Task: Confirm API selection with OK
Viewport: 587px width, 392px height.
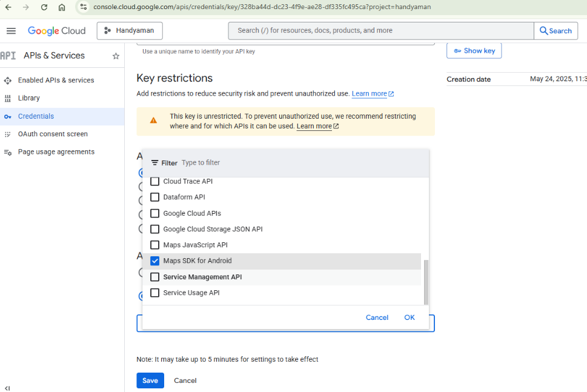Action: coord(410,317)
